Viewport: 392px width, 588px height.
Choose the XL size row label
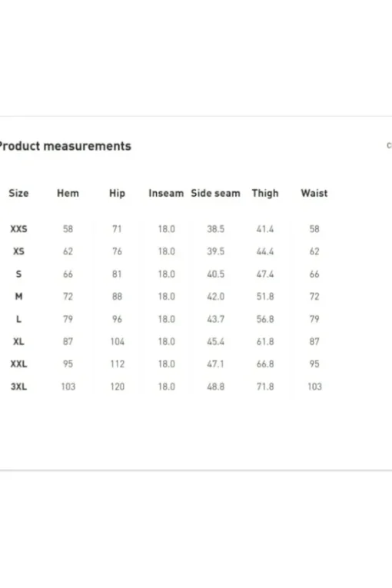tap(18, 341)
